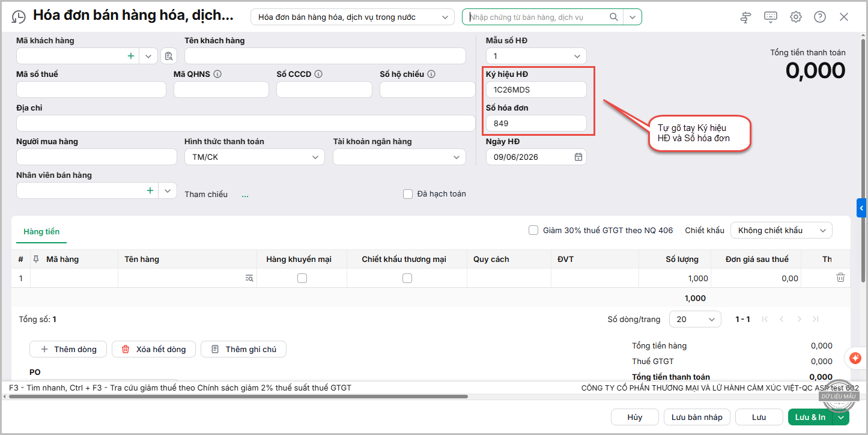Screen dimensions: 868x435
Task: Go to first page of table
Action: [x=765, y=319]
